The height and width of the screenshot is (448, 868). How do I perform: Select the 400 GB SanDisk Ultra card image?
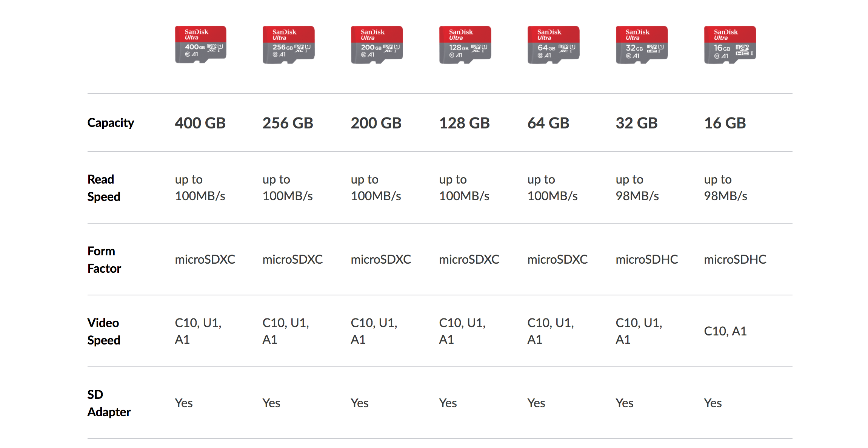200,44
